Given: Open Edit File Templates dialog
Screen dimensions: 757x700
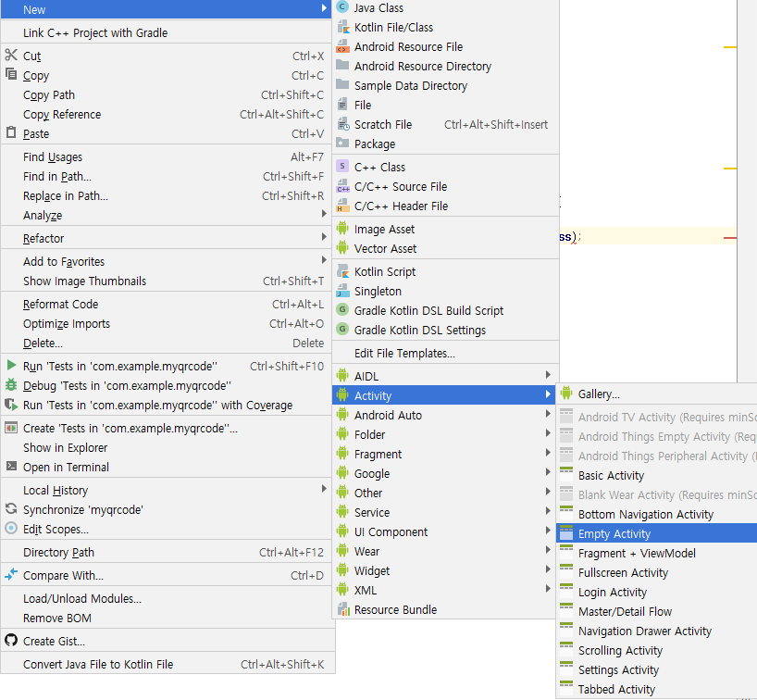Looking at the screenshot, I should (446, 353).
